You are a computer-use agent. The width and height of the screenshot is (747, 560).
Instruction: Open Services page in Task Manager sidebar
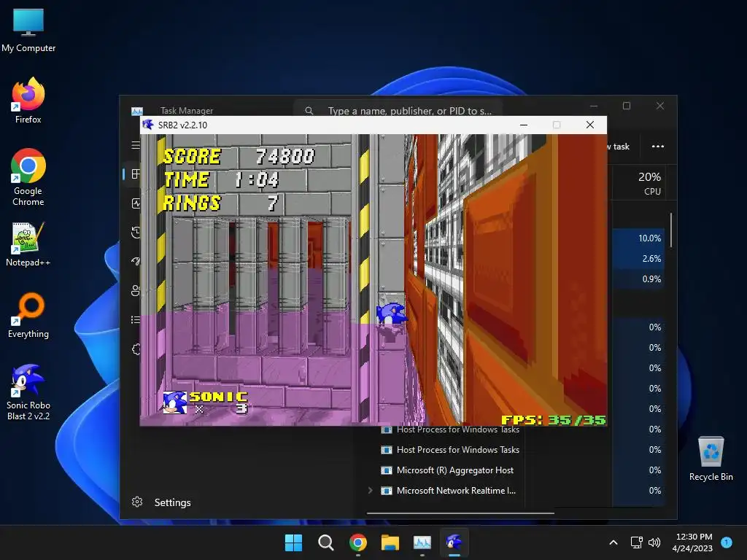[135, 349]
